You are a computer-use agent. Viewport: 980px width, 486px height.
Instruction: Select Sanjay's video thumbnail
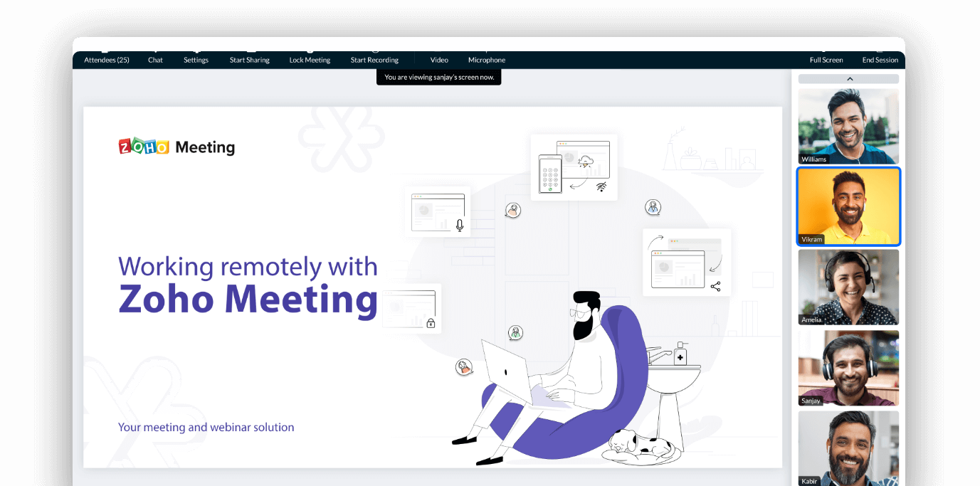pyautogui.click(x=848, y=368)
